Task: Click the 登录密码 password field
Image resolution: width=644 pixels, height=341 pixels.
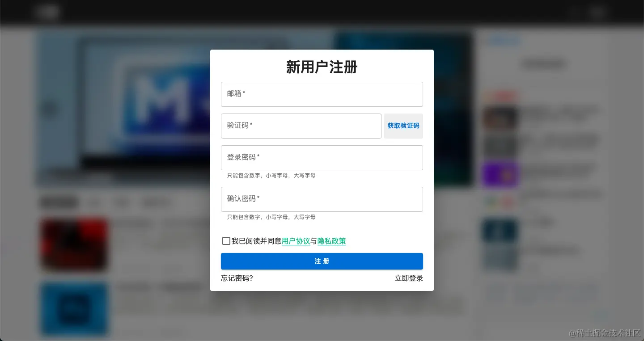Action: (322, 158)
